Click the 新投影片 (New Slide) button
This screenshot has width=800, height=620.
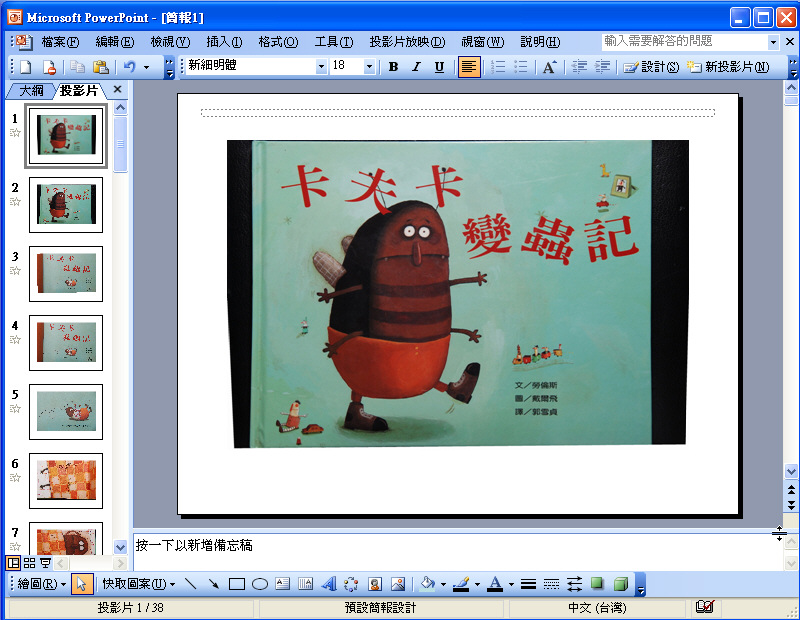coord(728,67)
